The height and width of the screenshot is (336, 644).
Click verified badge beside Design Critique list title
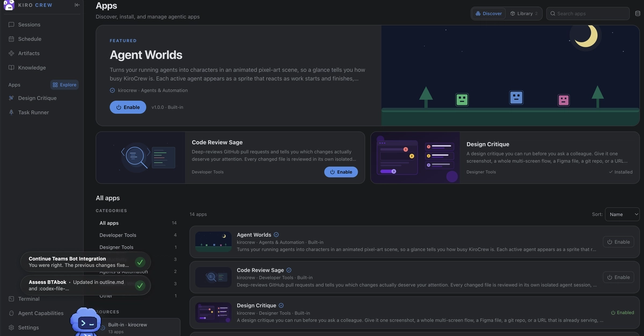pyautogui.click(x=281, y=305)
